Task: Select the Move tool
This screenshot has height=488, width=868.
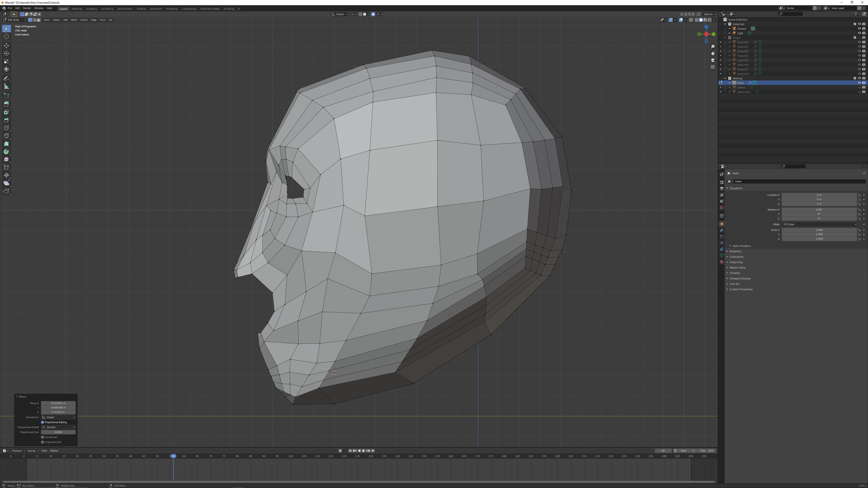Action: point(6,45)
